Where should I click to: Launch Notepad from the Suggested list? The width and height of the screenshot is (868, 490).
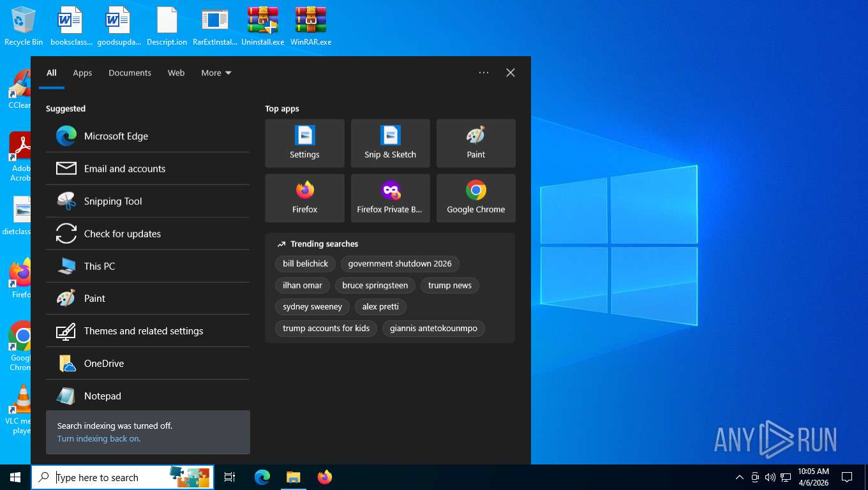tap(147, 396)
